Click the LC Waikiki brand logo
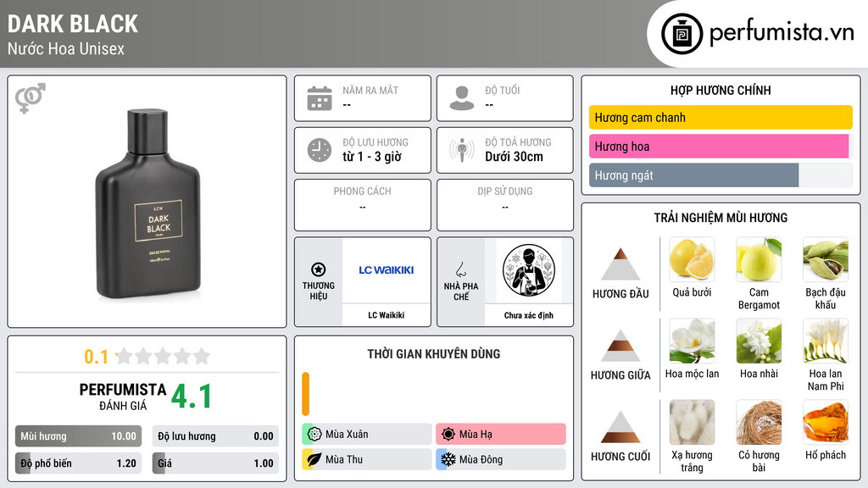The image size is (868, 488). (x=386, y=270)
